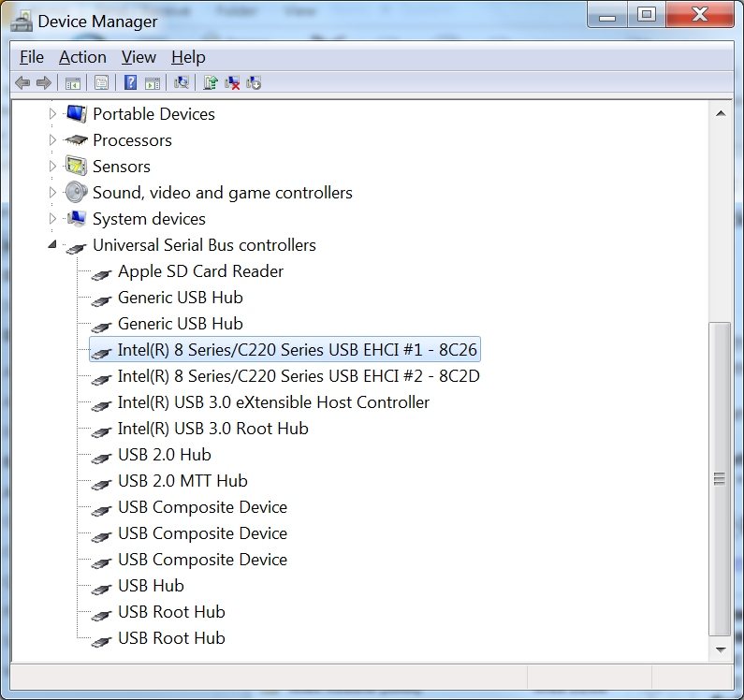Click Scan for hardware changes toolbar icon
This screenshot has width=744, height=700.
pyautogui.click(x=182, y=83)
